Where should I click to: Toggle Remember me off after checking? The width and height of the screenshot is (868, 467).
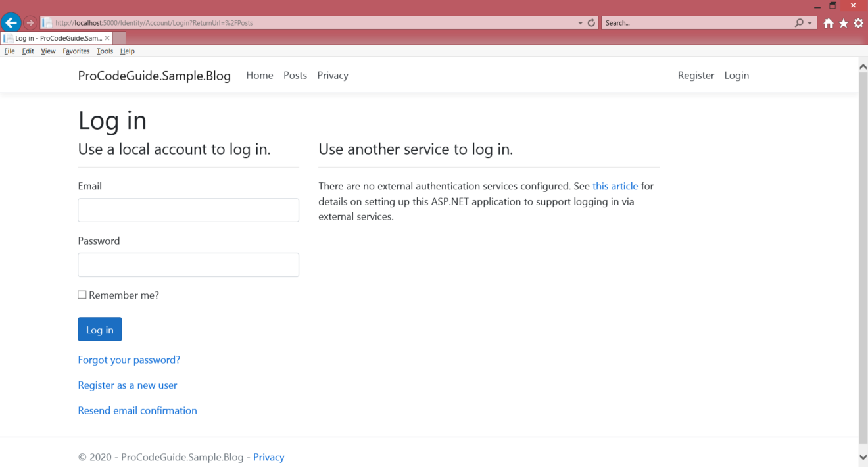(82, 294)
